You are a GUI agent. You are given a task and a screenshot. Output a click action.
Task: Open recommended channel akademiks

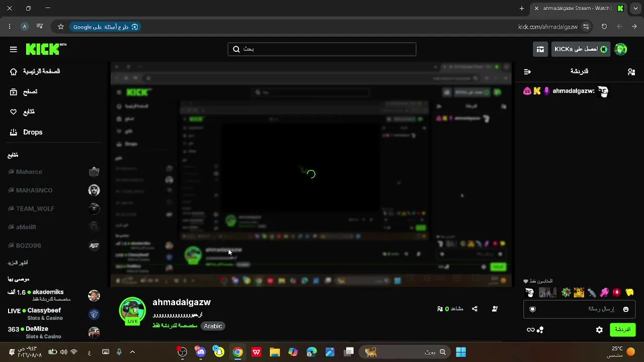(54, 295)
